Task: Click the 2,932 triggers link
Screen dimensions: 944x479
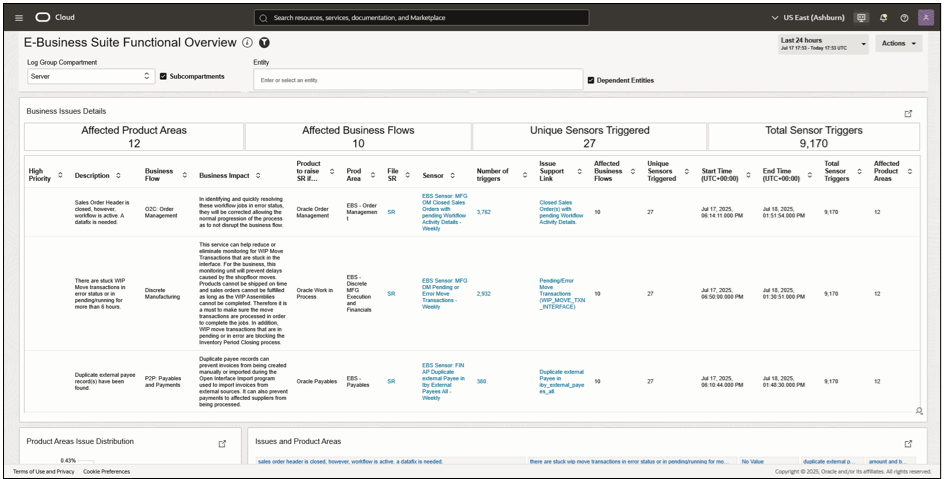Action: tap(483, 294)
